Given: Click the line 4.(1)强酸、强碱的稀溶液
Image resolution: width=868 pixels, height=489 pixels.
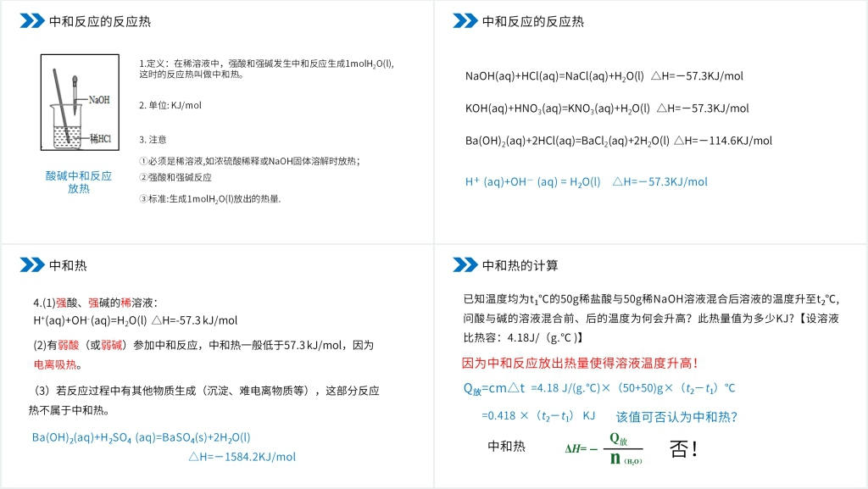Looking at the screenshot, I should point(95,303).
